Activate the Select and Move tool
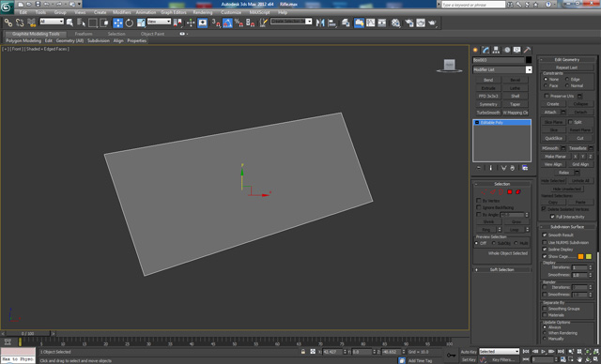This screenshot has height=364, width=601. coord(118,23)
